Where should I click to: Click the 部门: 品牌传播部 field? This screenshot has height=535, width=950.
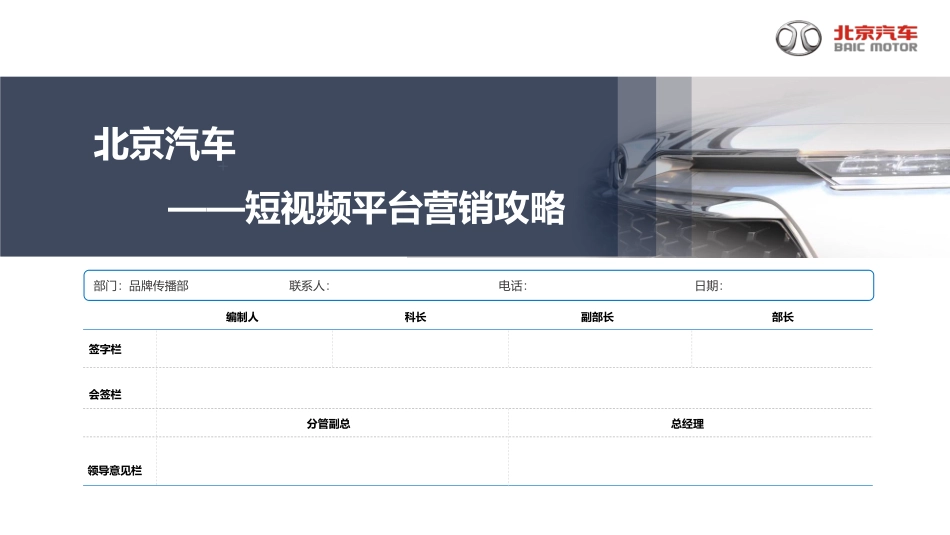tap(141, 286)
